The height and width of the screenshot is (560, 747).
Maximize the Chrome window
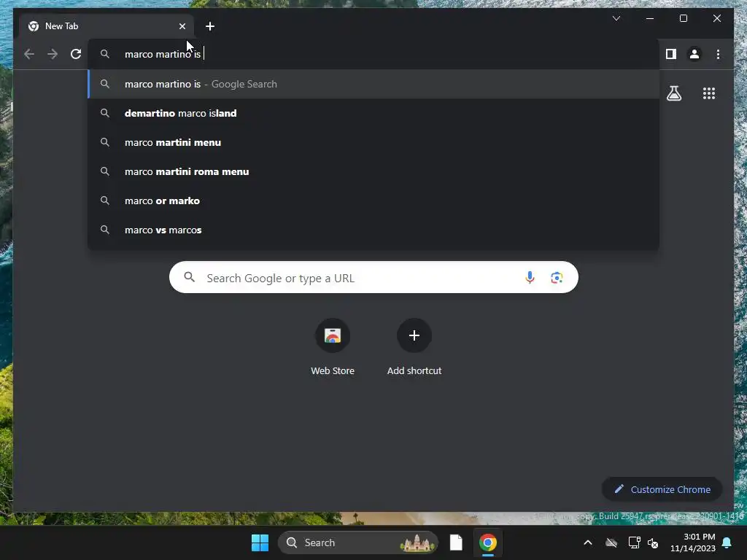(x=683, y=18)
